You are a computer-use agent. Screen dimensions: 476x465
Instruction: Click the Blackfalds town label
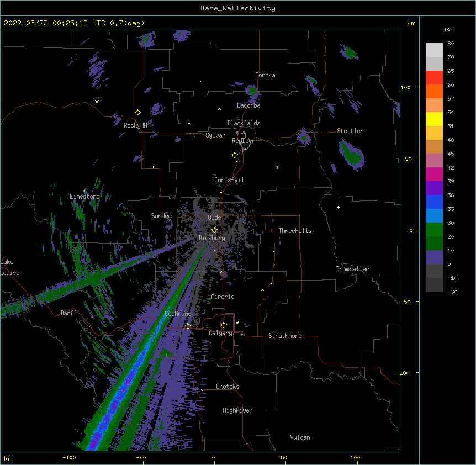pyautogui.click(x=244, y=123)
